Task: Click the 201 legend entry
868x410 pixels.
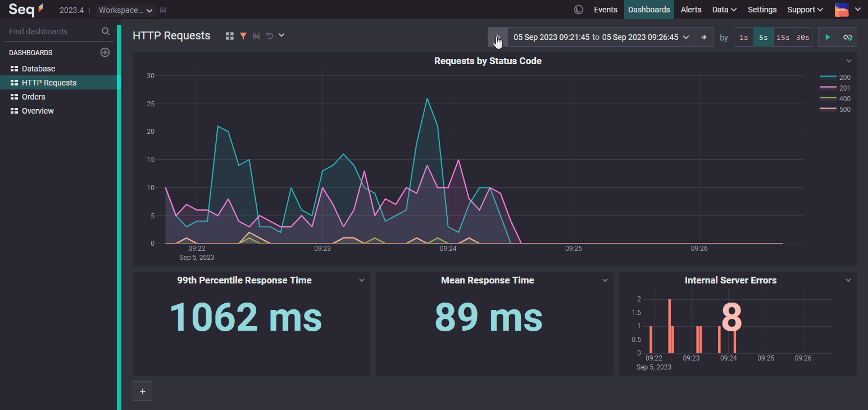Action: click(835, 88)
